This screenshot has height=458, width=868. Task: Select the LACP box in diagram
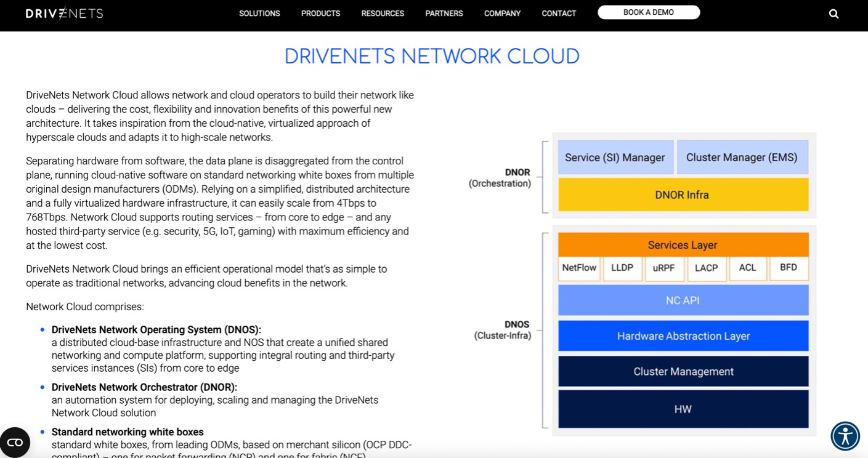pyautogui.click(x=706, y=268)
